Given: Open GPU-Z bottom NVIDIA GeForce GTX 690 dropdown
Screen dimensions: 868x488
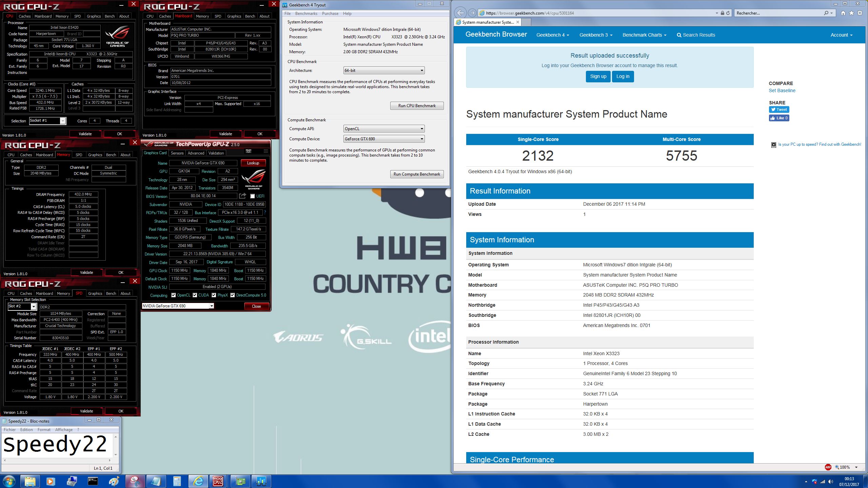Looking at the screenshot, I should pos(178,306).
